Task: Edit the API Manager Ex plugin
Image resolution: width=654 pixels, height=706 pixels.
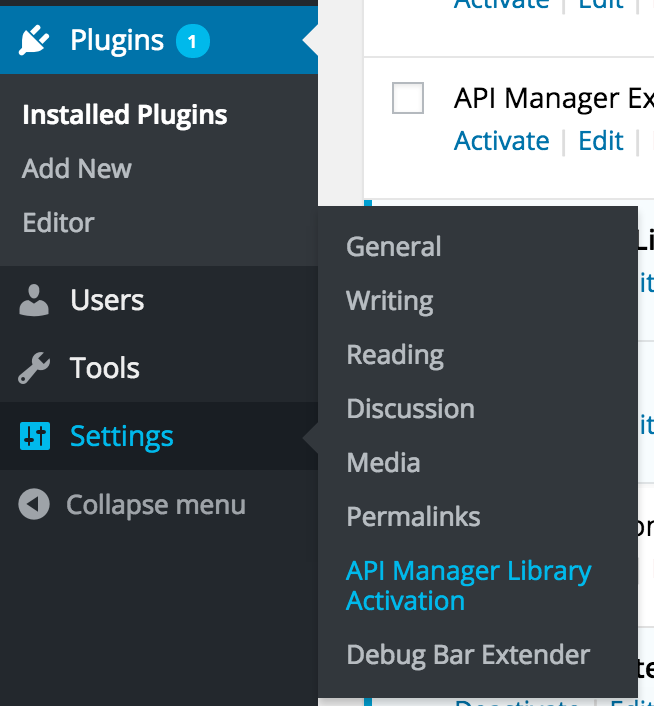Action: click(x=601, y=141)
